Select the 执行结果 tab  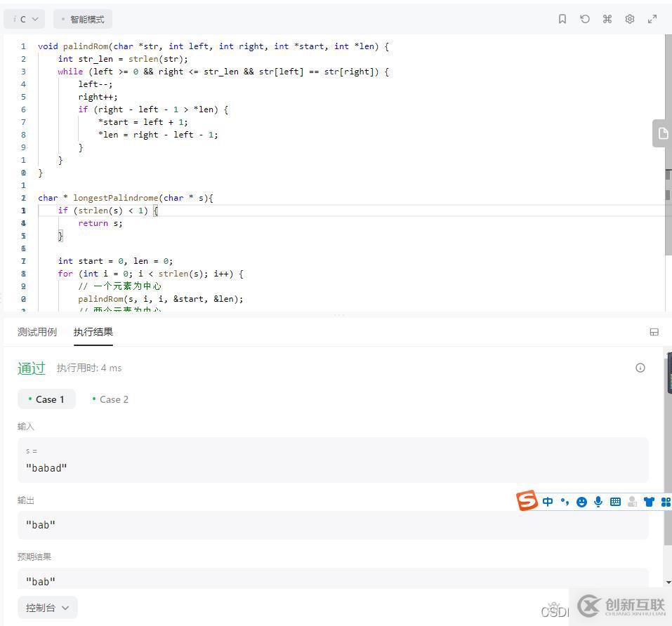[x=93, y=332]
